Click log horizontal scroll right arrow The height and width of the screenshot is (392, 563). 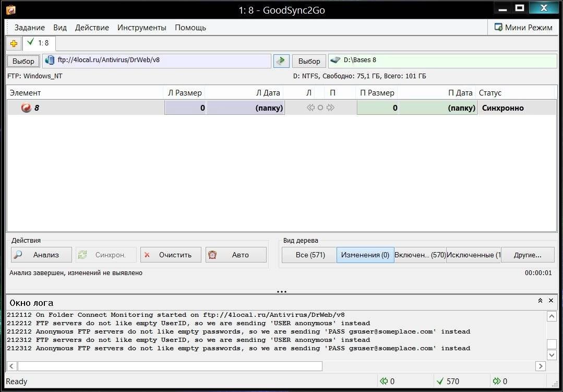[x=540, y=366]
